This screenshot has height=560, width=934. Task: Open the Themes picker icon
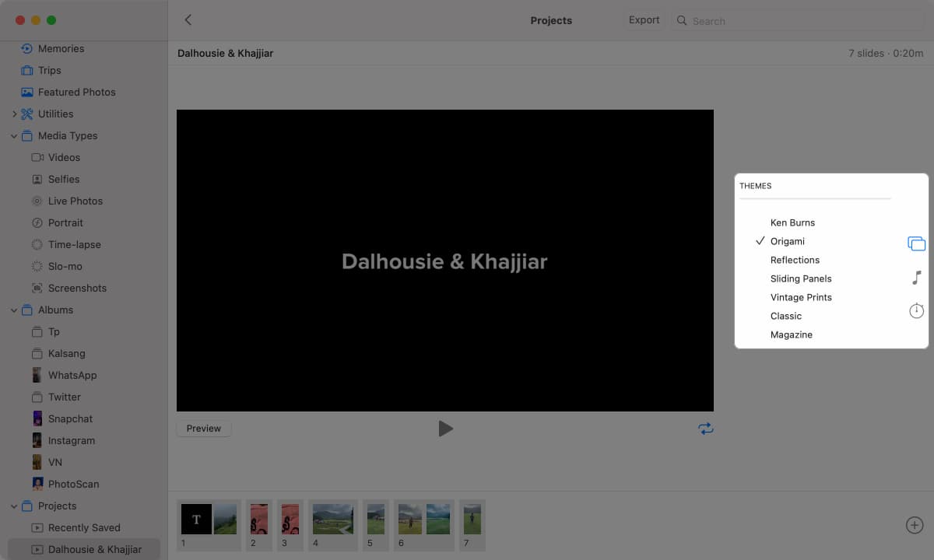coord(916,243)
